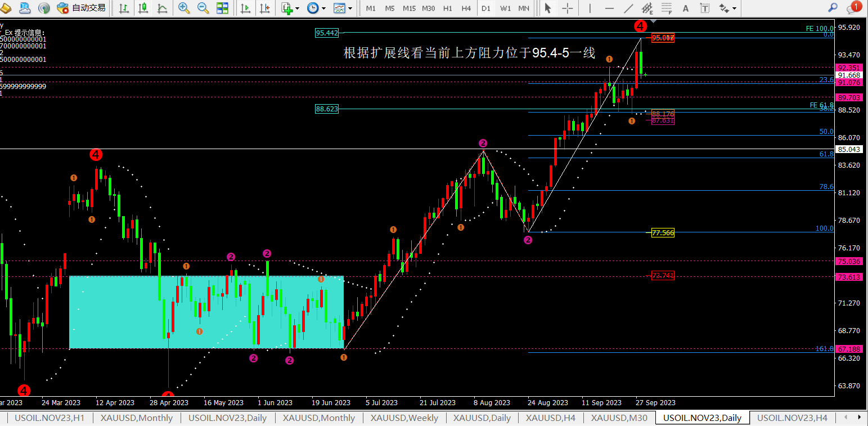This screenshot has height=426, width=868.
Task: Select the text A tool
Action: 686,8
